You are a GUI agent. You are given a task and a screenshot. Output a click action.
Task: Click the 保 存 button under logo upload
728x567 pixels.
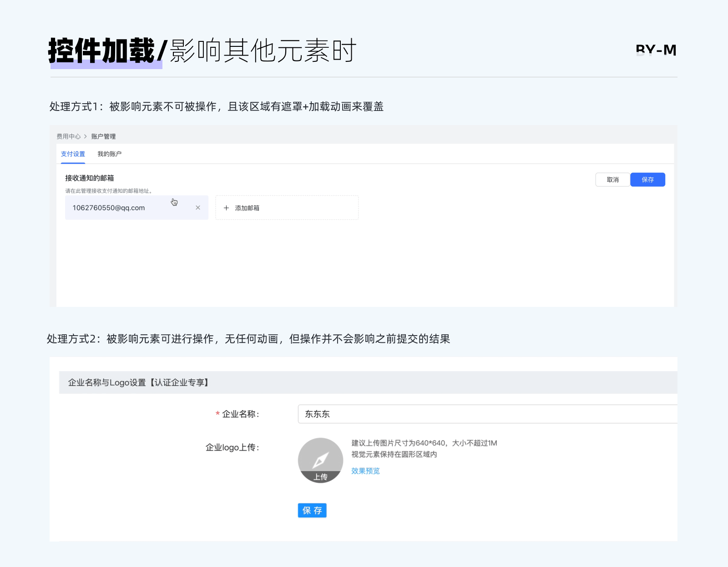[x=312, y=511]
